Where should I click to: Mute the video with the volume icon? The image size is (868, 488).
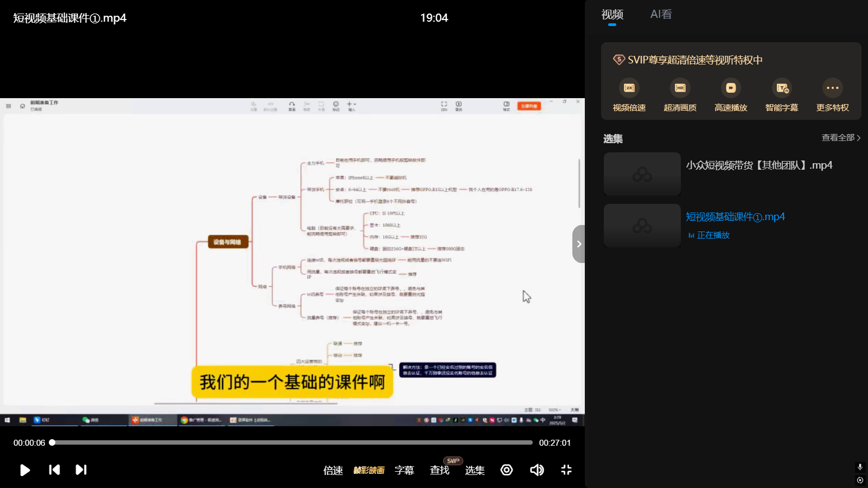(x=537, y=470)
